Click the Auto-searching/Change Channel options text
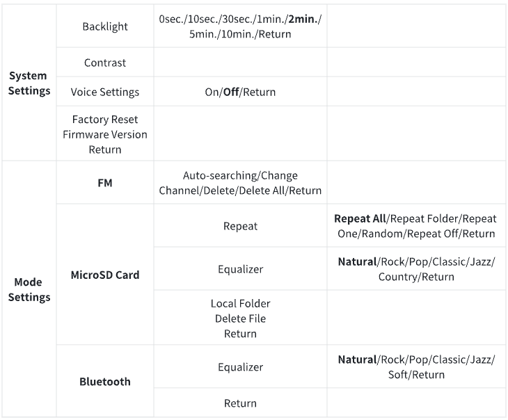This screenshot has height=420, width=508. [x=240, y=183]
